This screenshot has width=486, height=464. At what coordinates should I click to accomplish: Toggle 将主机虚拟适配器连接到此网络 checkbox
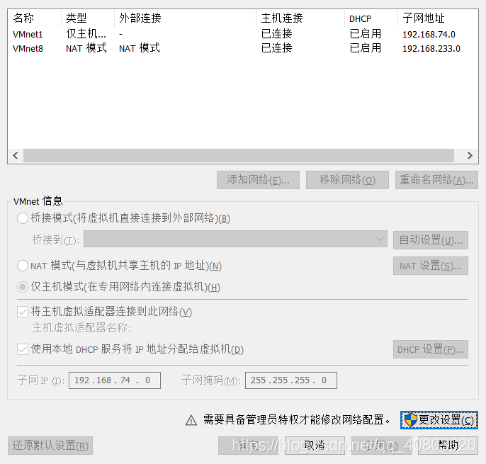[22, 312]
